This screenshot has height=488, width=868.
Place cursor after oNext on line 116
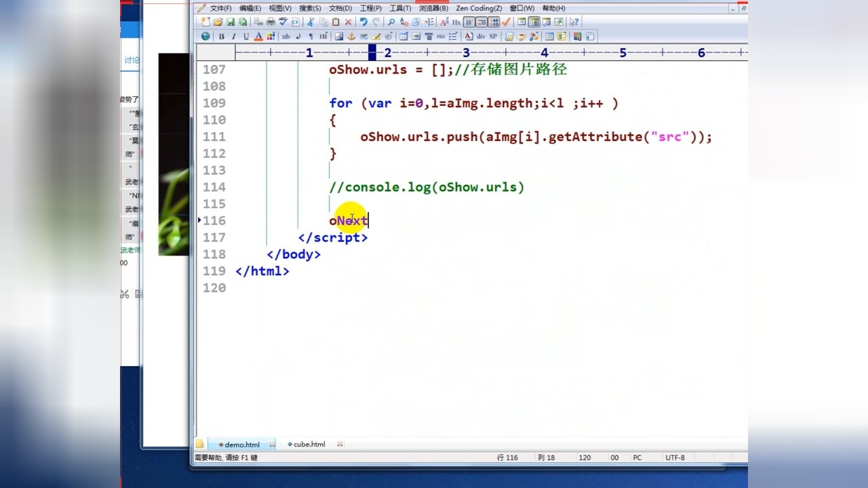368,221
